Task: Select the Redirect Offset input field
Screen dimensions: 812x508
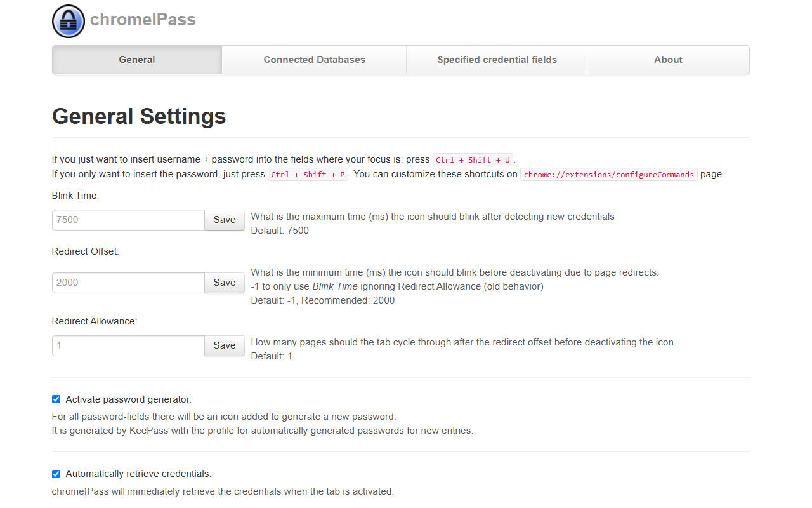Action: tap(128, 283)
